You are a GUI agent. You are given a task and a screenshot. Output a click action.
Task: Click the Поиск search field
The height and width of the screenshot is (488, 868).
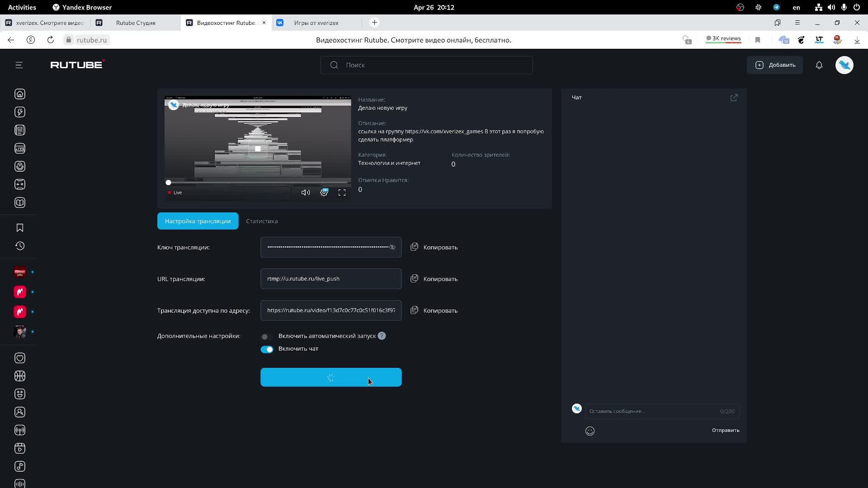[x=426, y=65]
